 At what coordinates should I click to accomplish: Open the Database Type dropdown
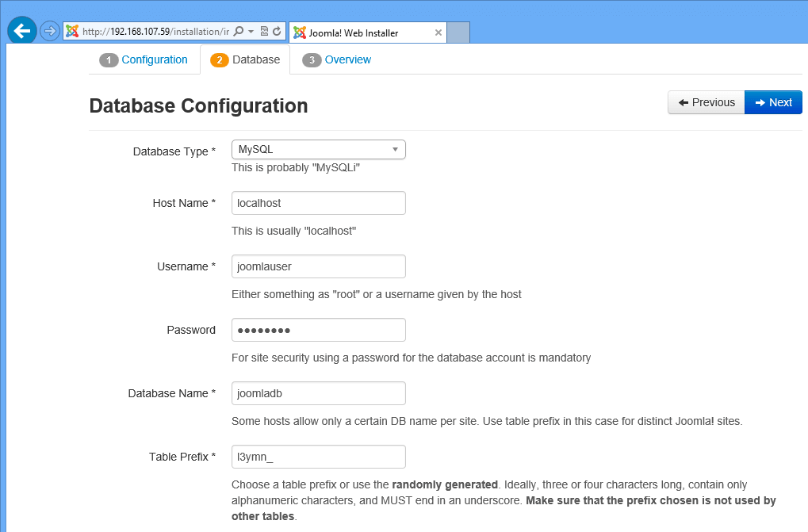coord(319,149)
